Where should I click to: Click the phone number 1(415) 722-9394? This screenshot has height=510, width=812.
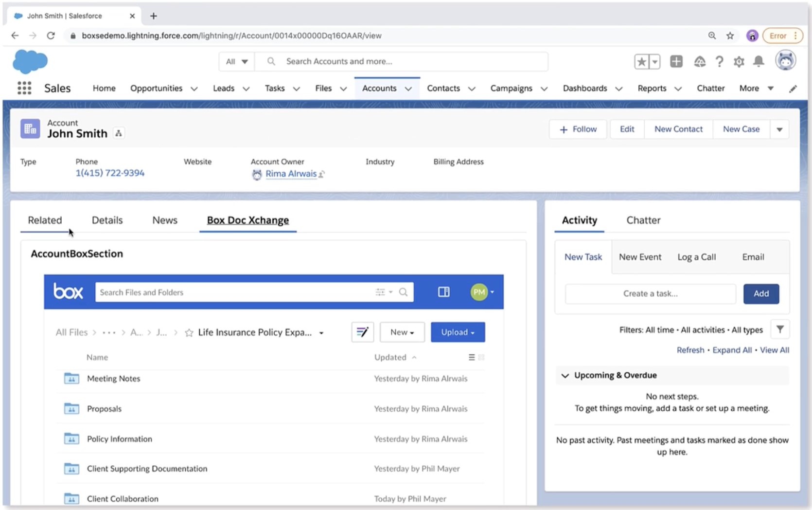click(110, 173)
